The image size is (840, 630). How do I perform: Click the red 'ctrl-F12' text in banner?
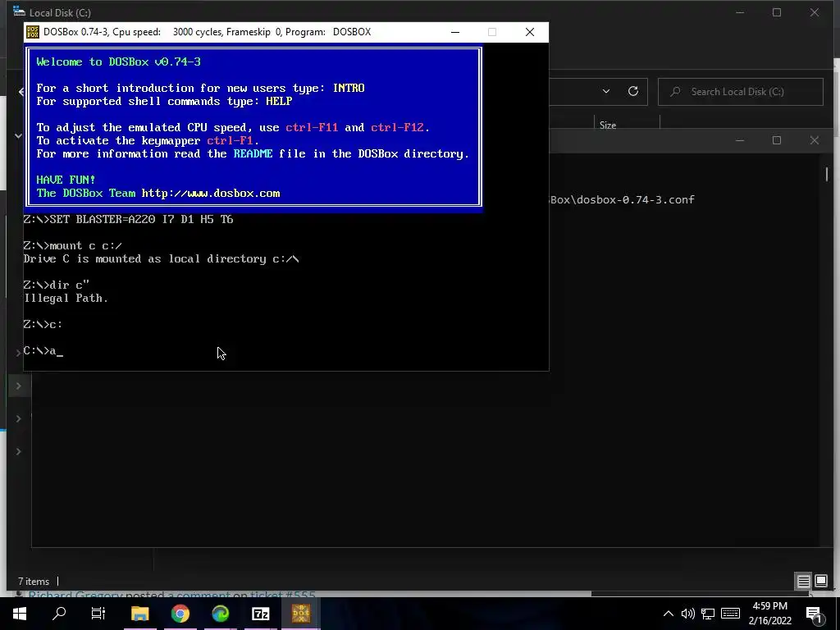click(x=397, y=127)
